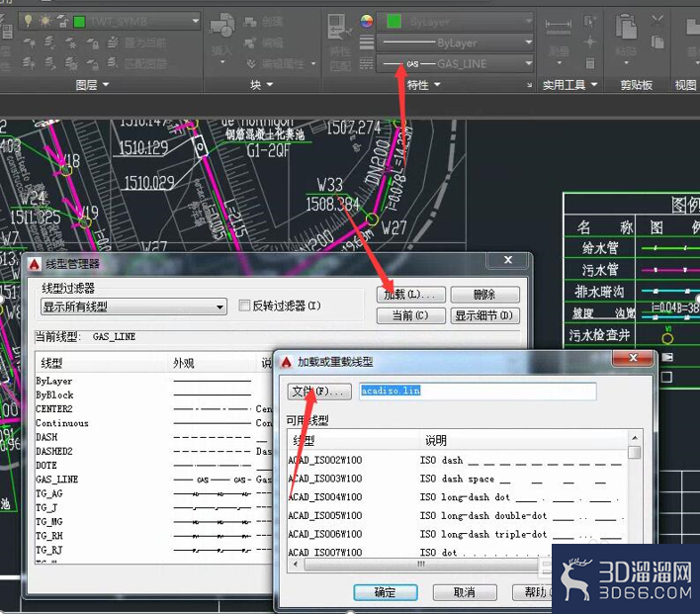
Task: Click the 确定 button in load dialog
Action: (386, 592)
